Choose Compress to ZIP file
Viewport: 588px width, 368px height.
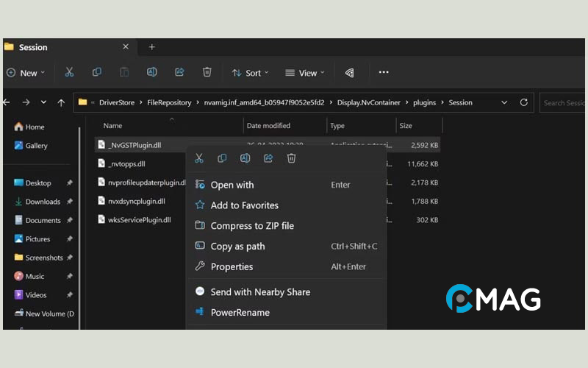(x=252, y=226)
